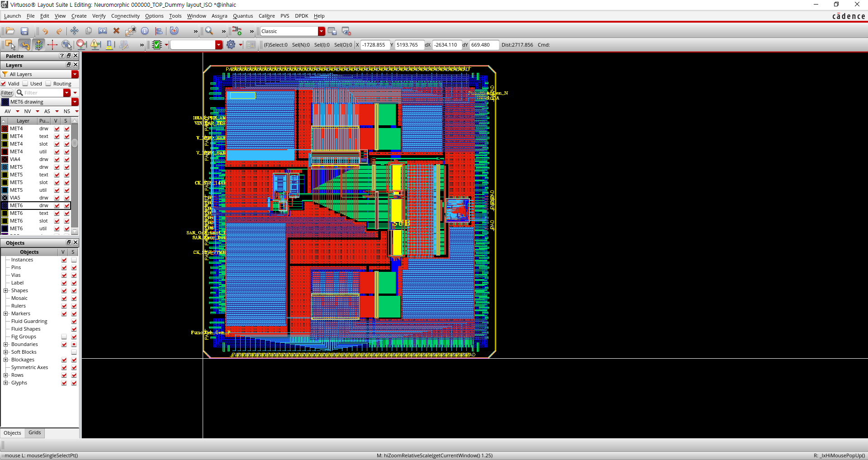868x460 pixels.
Task: Click the save workspace windows icon
Action: pyautogui.click(x=332, y=31)
